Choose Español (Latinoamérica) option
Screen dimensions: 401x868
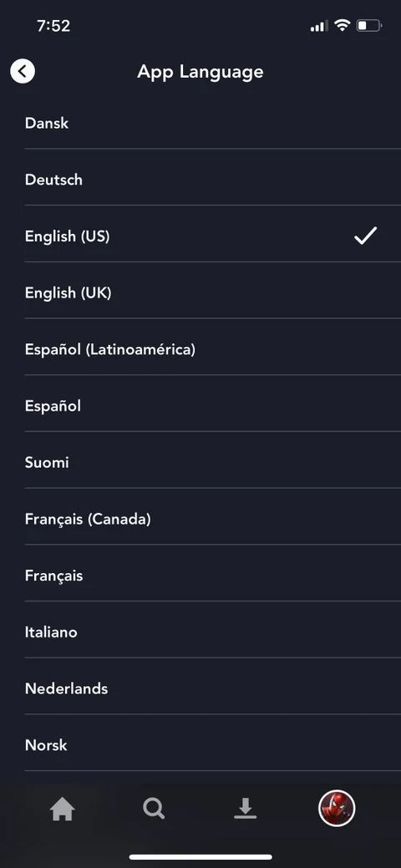coord(200,348)
